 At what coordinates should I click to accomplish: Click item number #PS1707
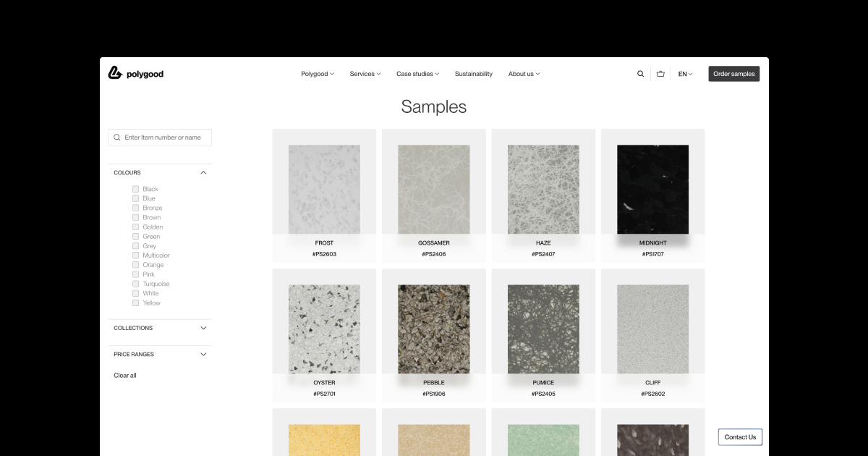pos(653,255)
